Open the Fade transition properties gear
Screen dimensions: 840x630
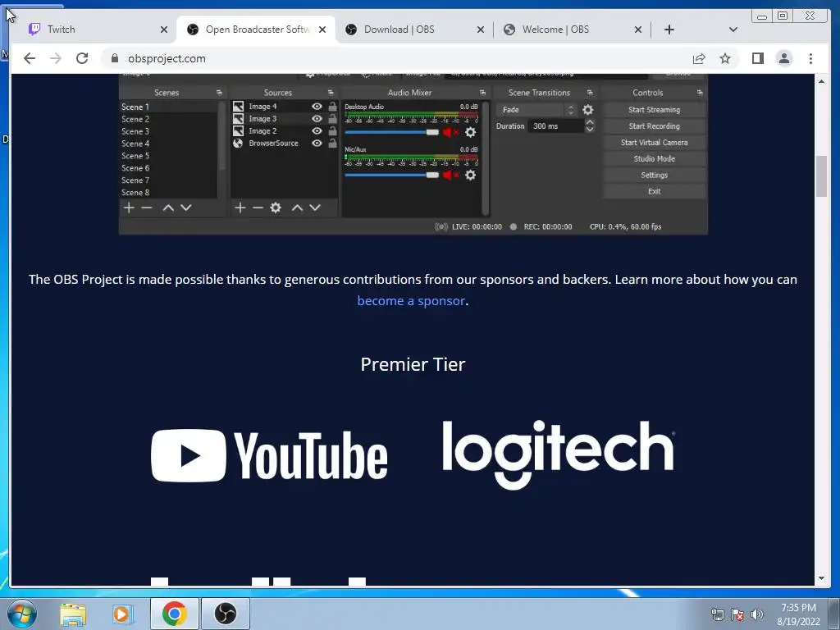tap(587, 110)
